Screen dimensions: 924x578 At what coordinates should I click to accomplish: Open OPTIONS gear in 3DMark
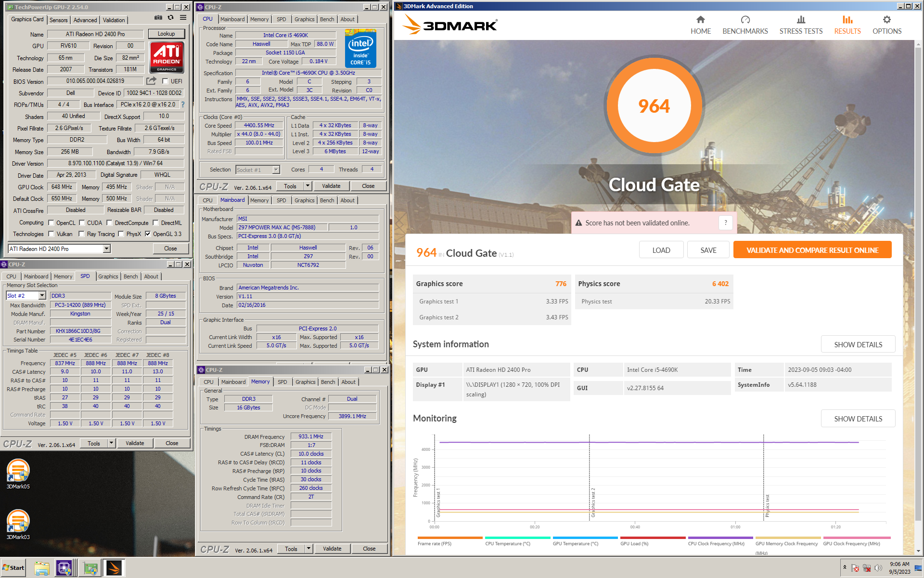point(886,20)
